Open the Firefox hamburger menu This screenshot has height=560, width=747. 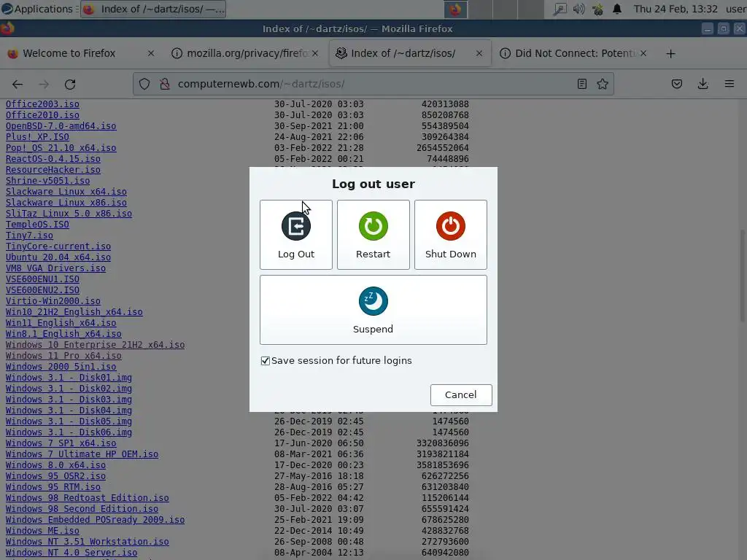coord(729,85)
